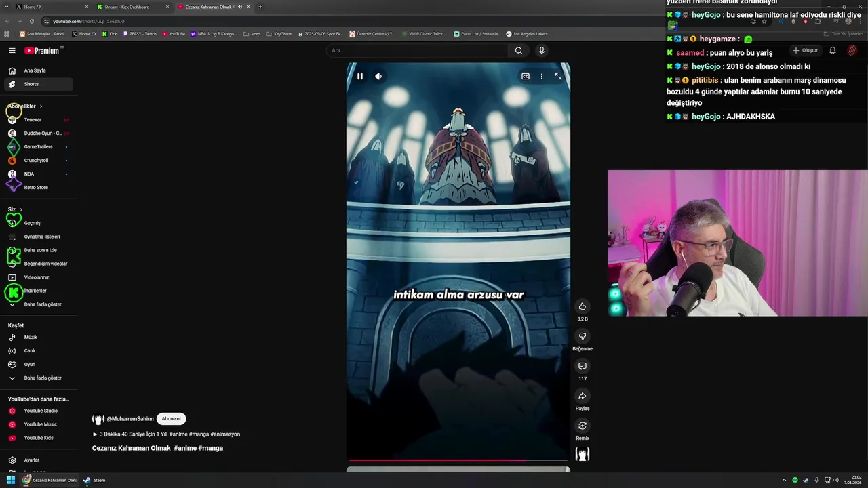
Task: Expand Daha fazla göster under Siz
Action: (39, 304)
